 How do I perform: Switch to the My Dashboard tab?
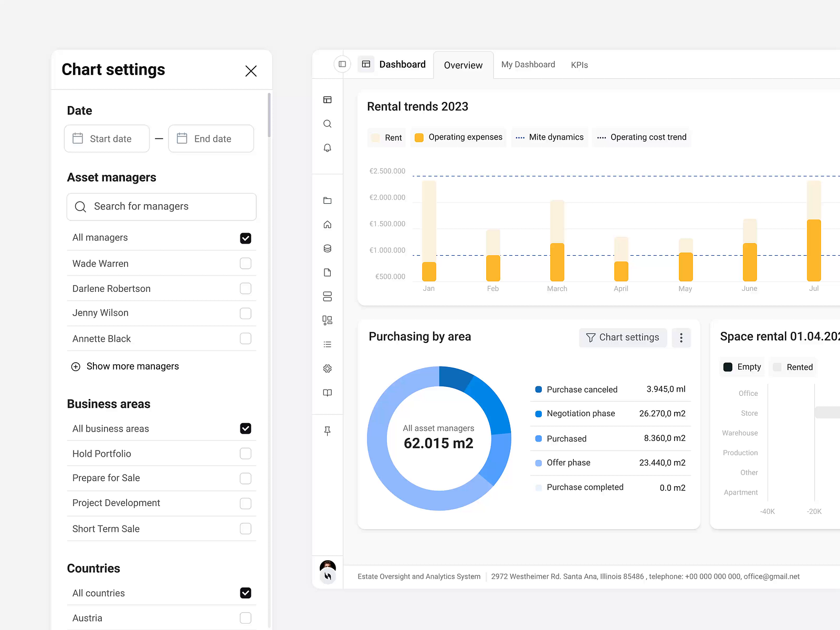coord(528,64)
